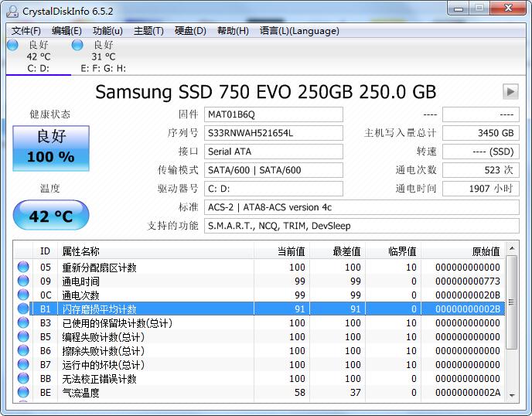The image size is (532, 416).
Task: Select the E: F: G: H: disk at 31 °C
Action: (103, 56)
